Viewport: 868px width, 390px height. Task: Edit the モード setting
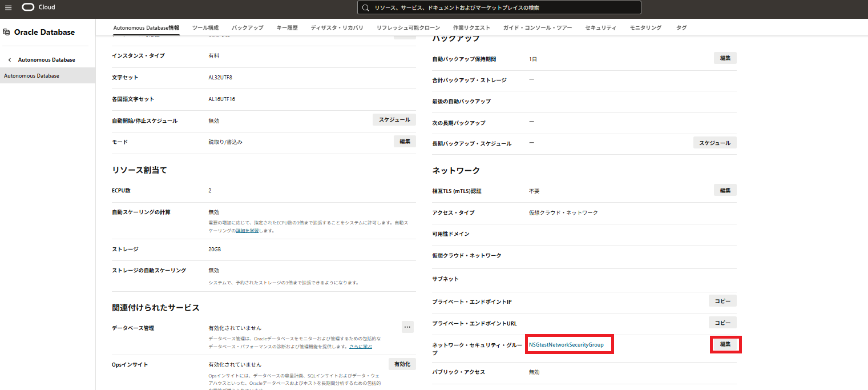[x=405, y=140]
